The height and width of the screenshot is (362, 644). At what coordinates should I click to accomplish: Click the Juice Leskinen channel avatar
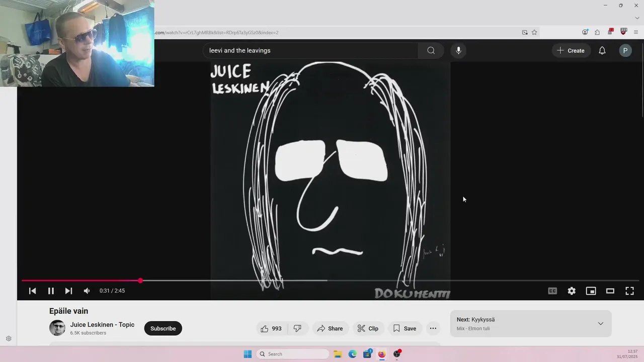tap(57, 328)
